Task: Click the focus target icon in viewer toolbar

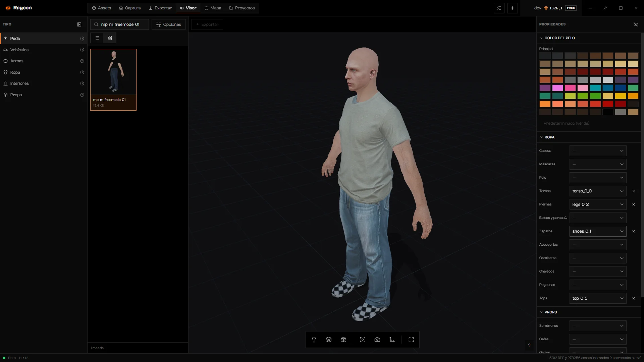Action: 363,340
